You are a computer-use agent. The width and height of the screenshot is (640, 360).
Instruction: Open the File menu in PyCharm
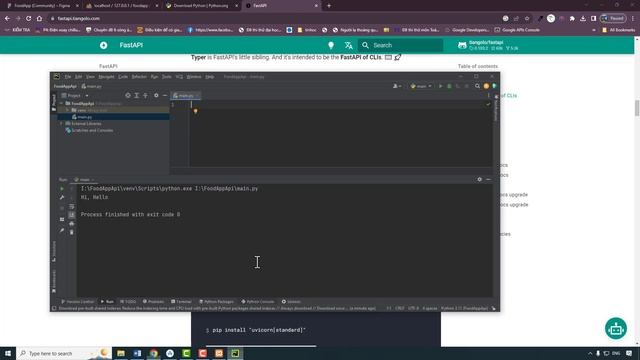[68, 77]
